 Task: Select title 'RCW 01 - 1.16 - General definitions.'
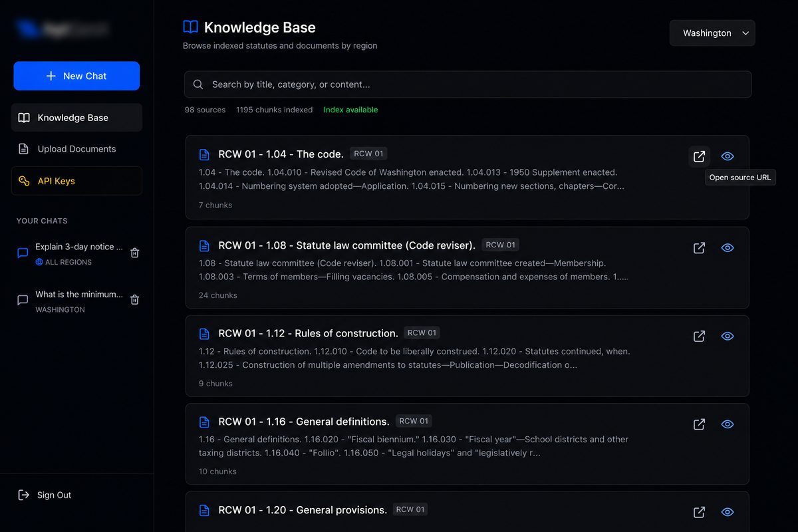click(x=304, y=422)
